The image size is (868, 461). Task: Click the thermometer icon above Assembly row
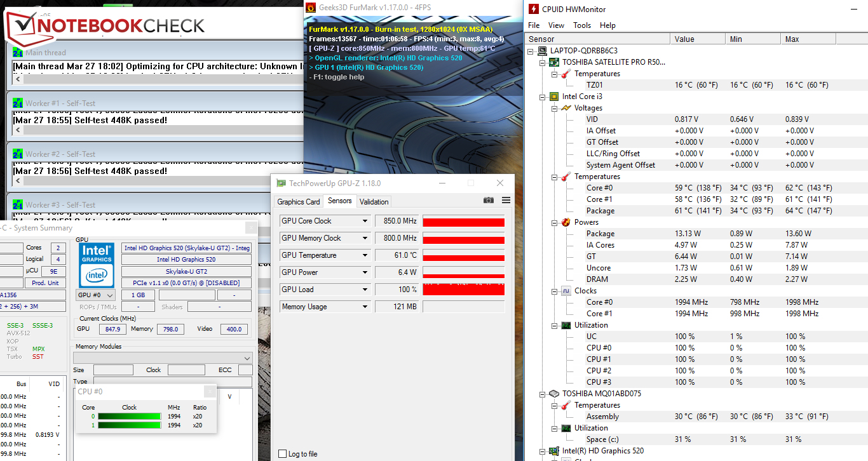(566, 405)
